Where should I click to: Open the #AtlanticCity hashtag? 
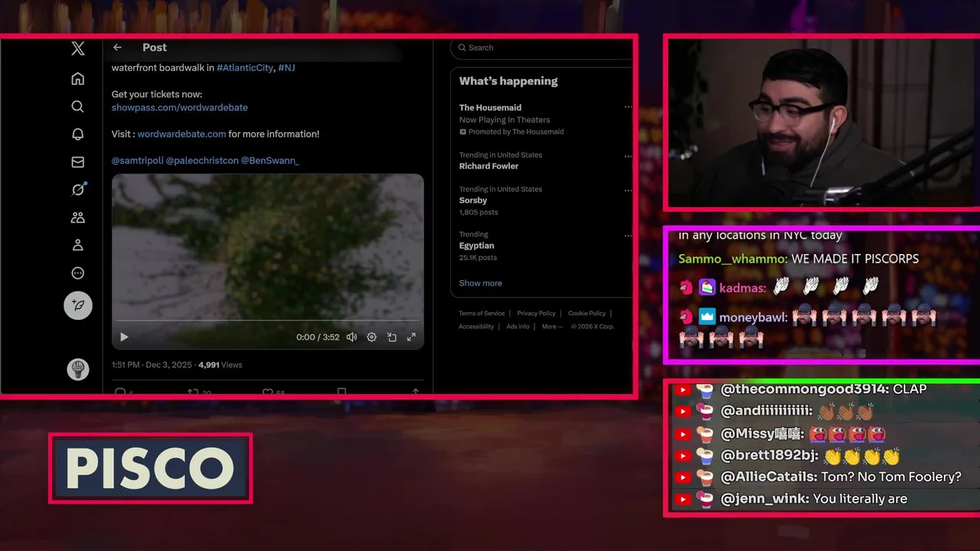pos(245,67)
